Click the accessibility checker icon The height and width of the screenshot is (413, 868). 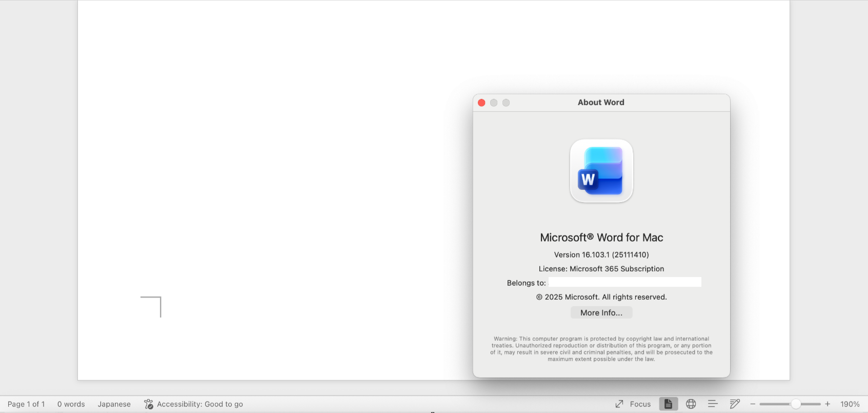tap(149, 404)
